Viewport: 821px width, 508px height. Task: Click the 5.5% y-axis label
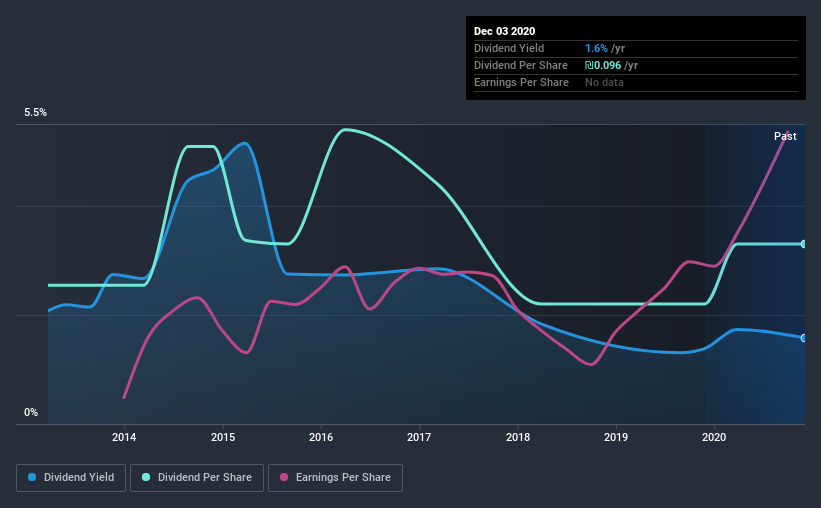[x=35, y=113]
